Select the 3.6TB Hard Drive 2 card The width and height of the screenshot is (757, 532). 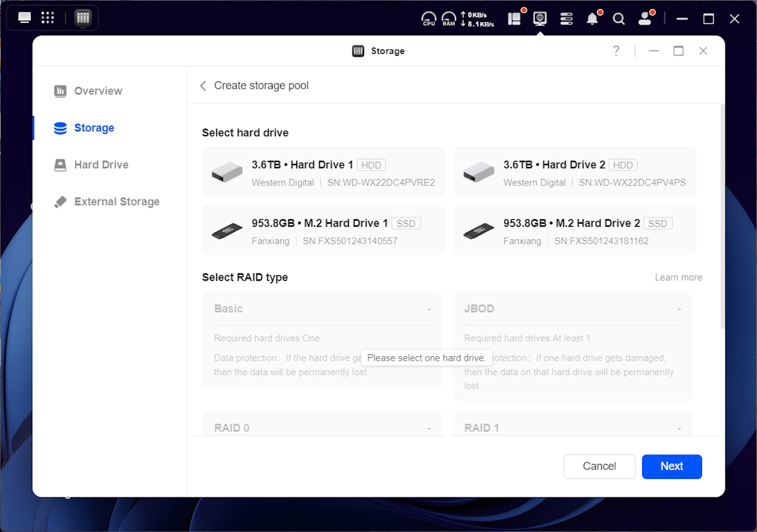click(x=574, y=171)
